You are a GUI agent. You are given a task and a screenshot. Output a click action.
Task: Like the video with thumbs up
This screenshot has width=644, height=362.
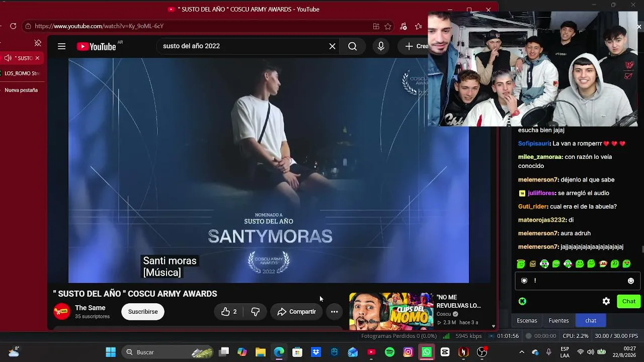[x=229, y=312]
